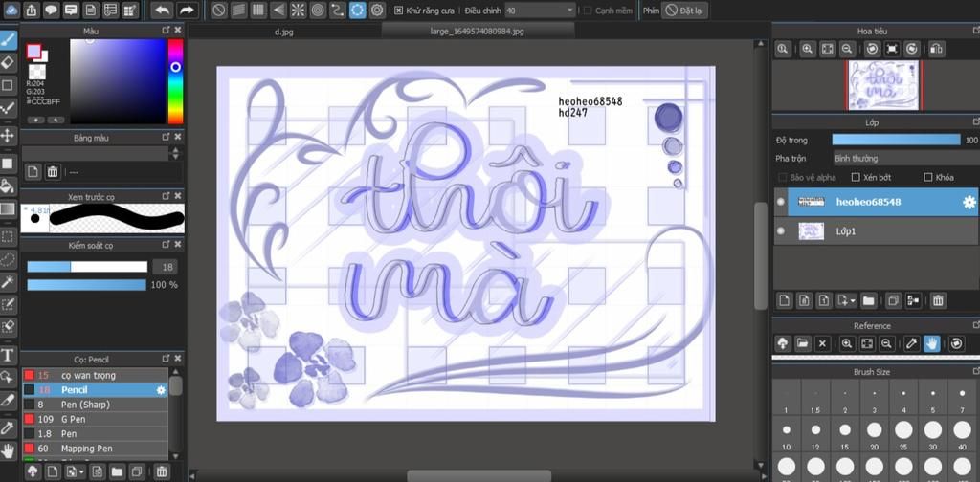980x482 pixels.
Task: Enable the concentric circle snap guide
Action: pos(318,10)
